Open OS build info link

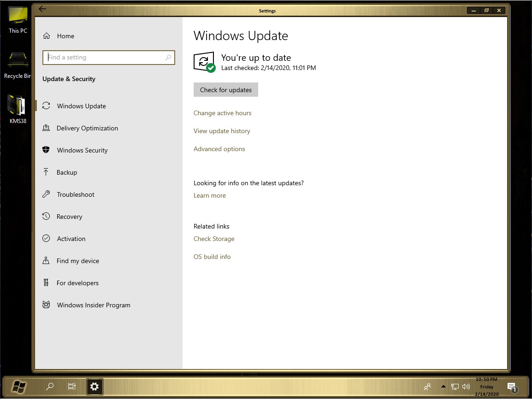coord(212,257)
